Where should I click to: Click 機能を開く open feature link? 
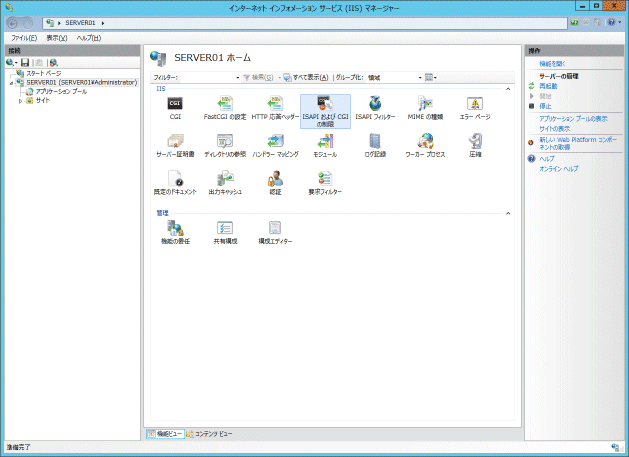[x=552, y=64]
